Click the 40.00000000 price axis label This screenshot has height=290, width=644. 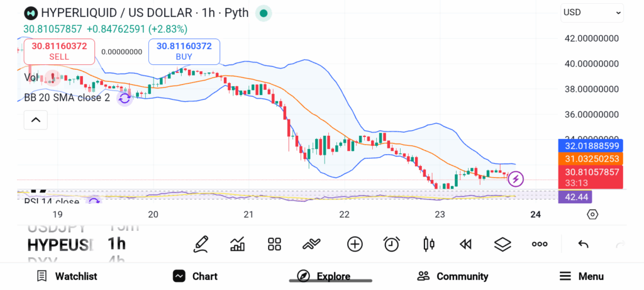tap(592, 64)
